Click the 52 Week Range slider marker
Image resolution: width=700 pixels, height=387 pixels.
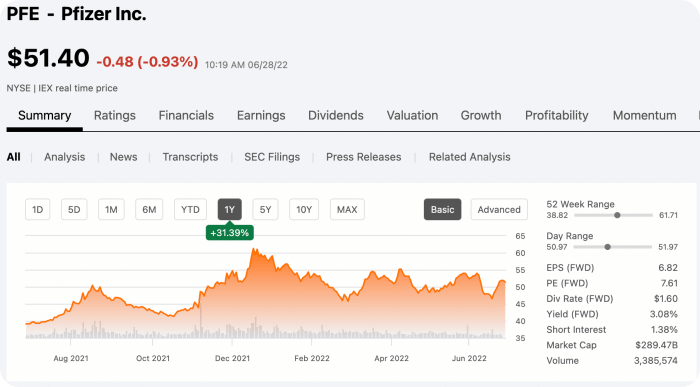pos(617,215)
